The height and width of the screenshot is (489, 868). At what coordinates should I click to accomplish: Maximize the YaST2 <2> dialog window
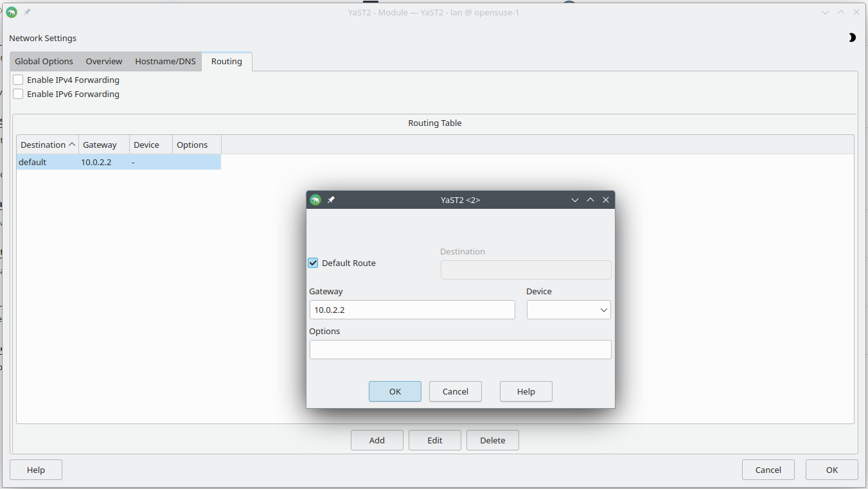coord(590,200)
